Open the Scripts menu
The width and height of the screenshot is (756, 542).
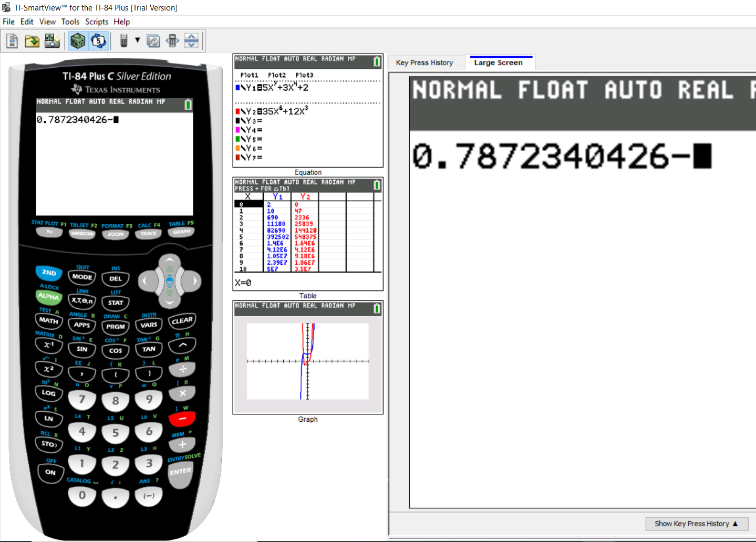click(x=97, y=22)
